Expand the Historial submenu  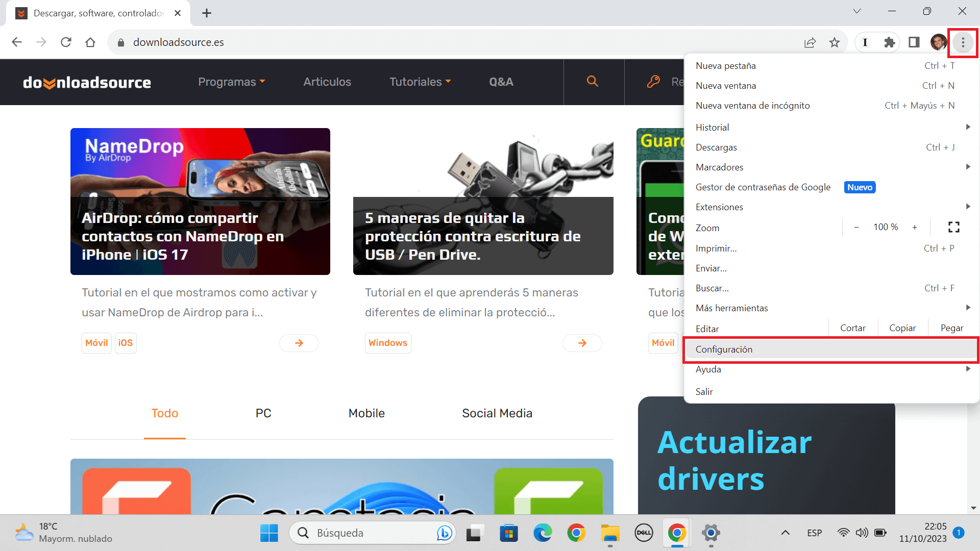pos(831,128)
